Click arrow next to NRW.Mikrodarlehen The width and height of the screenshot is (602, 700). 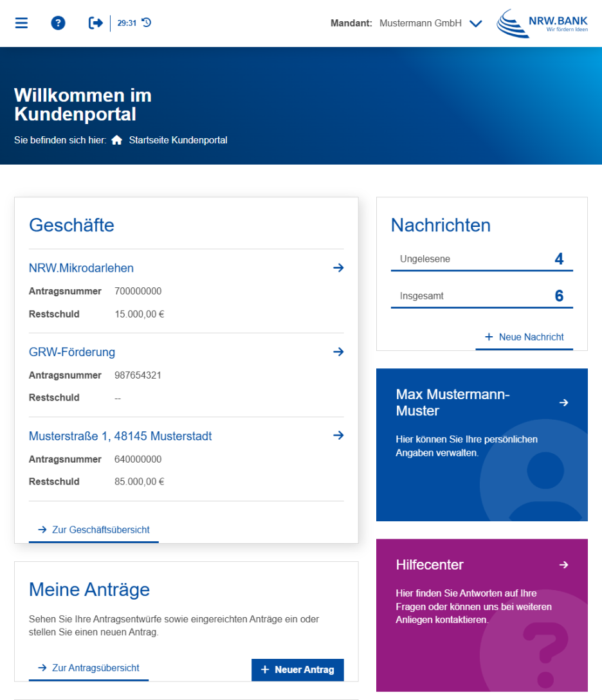(338, 268)
